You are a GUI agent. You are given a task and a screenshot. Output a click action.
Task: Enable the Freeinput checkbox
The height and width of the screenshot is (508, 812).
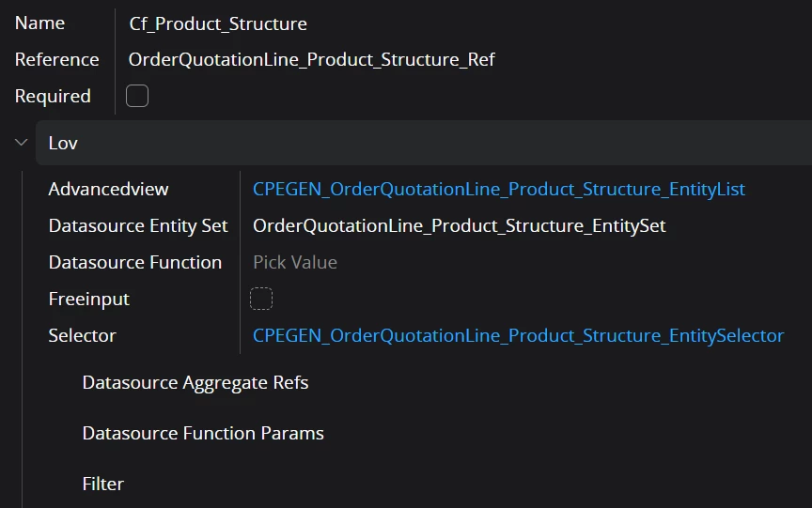coord(261,299)
